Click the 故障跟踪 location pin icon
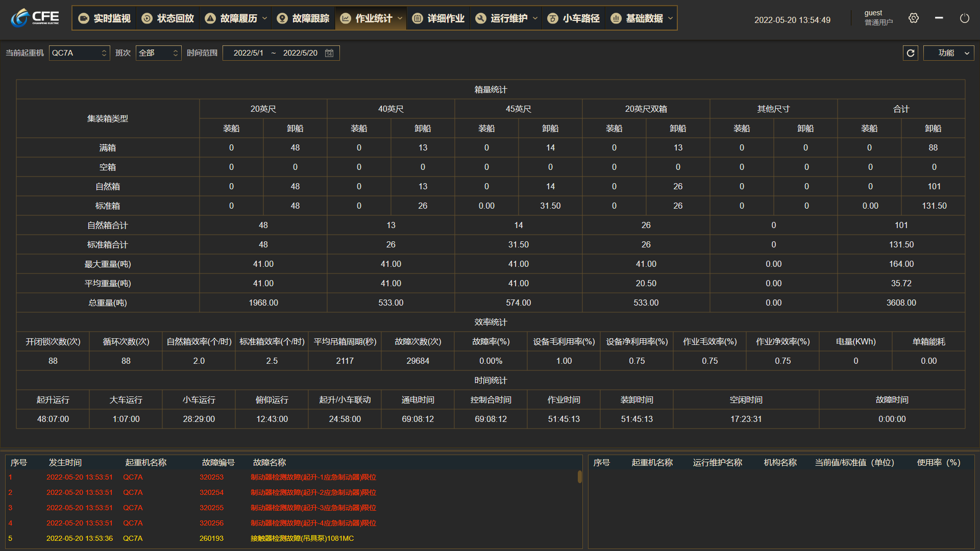The height and width of the screenshot is (551, 980). (282, 18)
